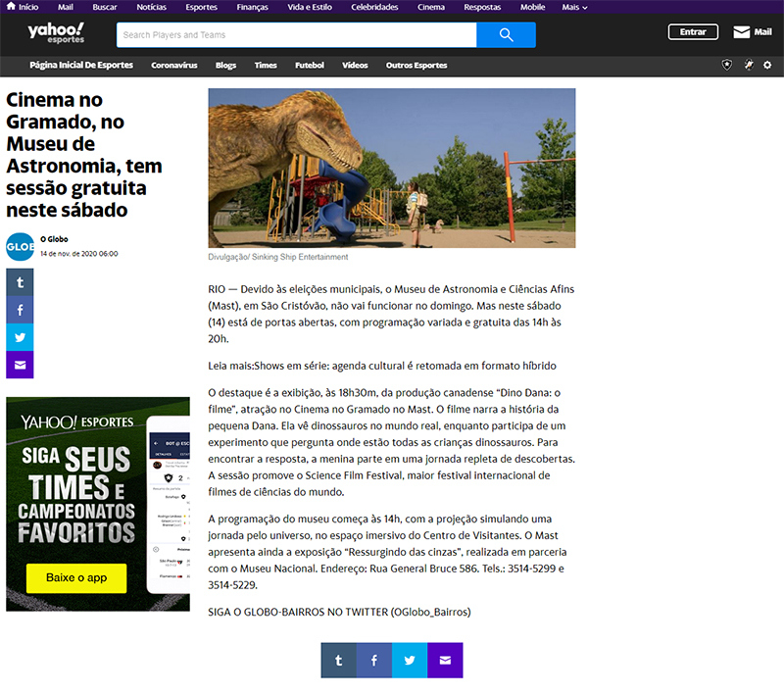Open the botafogo shield star icon
The height and width of the screenshot is (694, 784).
(726, 66)
